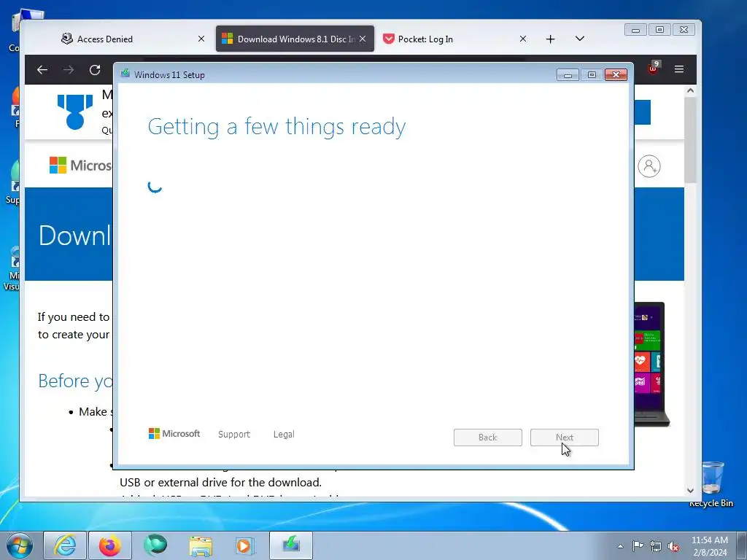This screenshot has height=560, width=747.
Task: Open File Explorer from the taskbar
Action: (x=201, y=545)
